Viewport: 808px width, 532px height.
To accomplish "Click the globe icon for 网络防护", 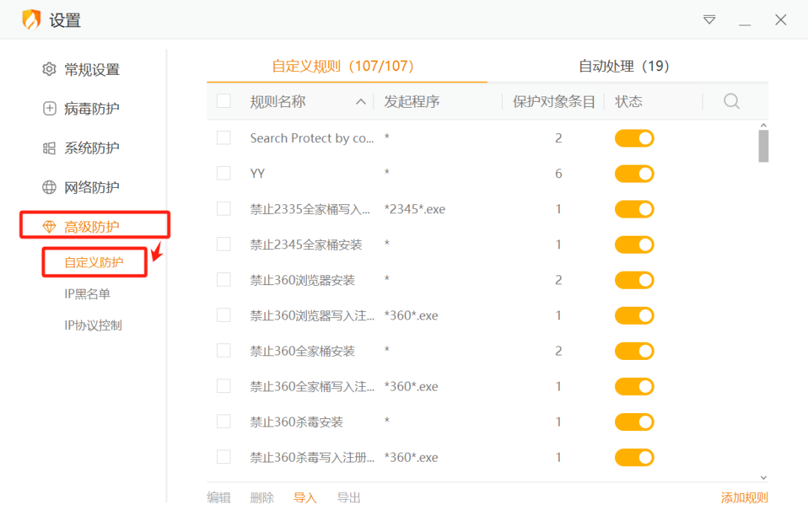I will 49,187.
